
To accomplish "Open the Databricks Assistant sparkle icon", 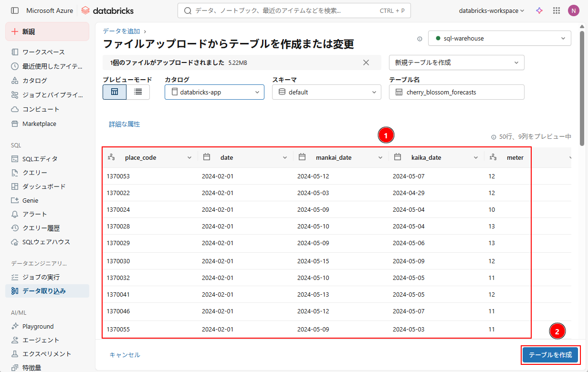I will coord(539,10).
